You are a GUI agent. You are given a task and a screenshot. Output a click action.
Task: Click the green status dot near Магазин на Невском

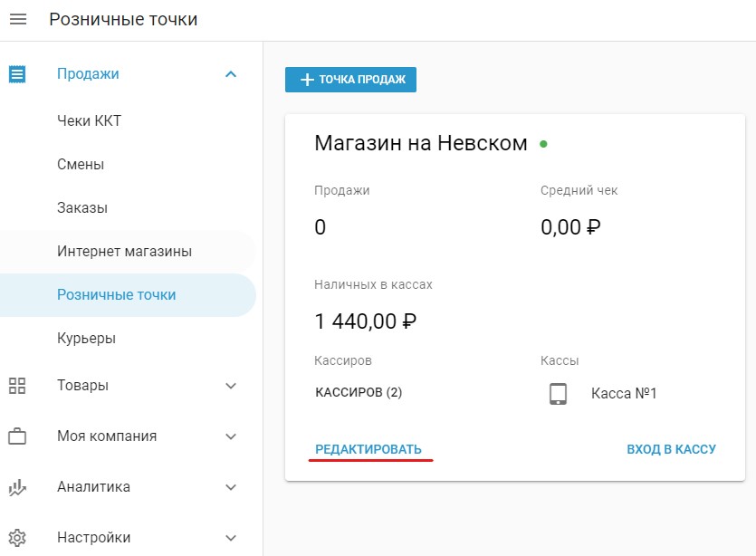point(543,144)
